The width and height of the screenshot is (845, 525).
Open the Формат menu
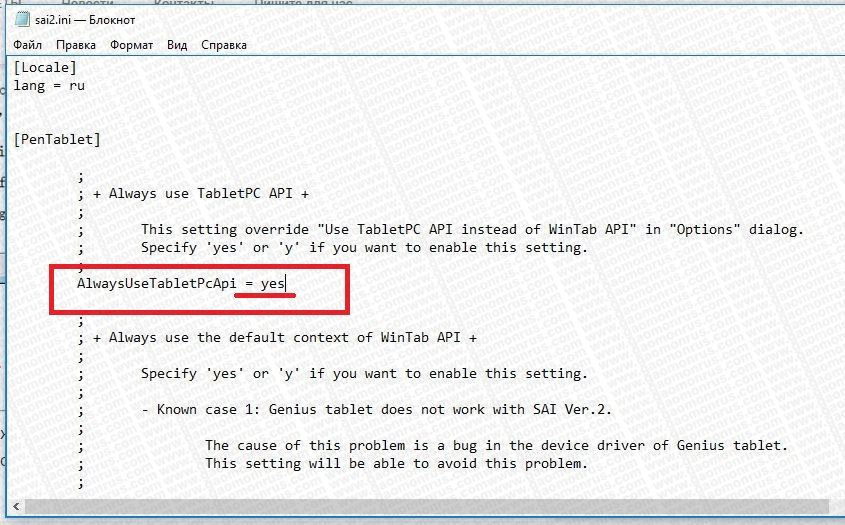point(131,45)
